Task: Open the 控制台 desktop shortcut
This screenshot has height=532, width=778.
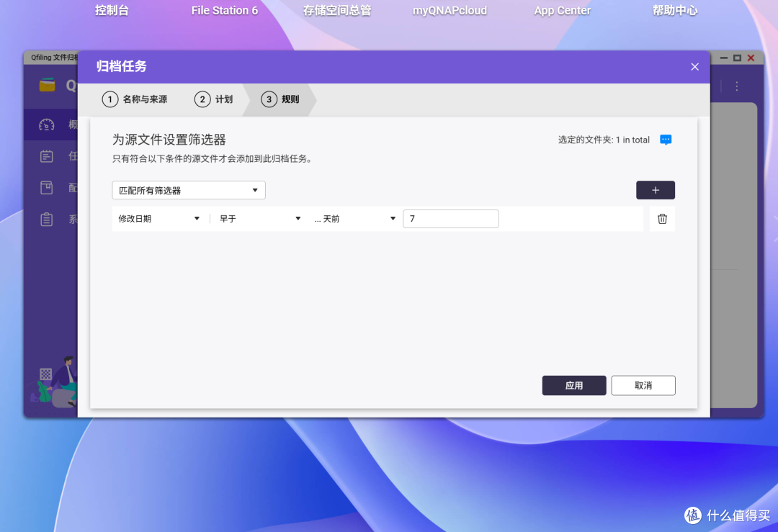Action: coord(112,10)
